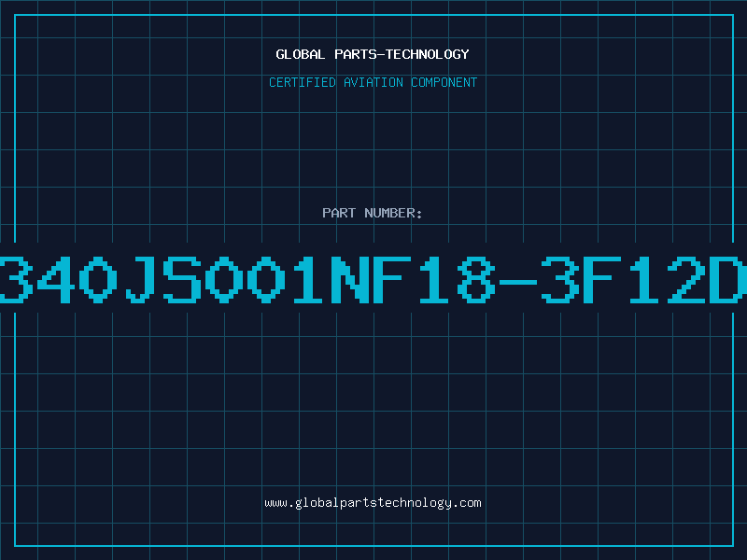The image size is (747, 560).
Task: Click the CERTIFIED AVIATION COMPONENT subtitle
Action: click(x=373, y=82)
